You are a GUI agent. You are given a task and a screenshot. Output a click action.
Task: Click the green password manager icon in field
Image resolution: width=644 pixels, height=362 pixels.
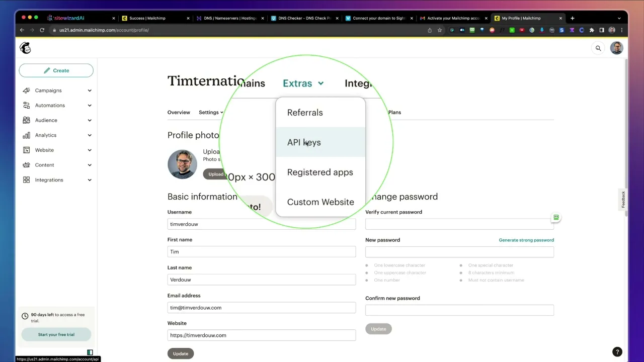556,217
